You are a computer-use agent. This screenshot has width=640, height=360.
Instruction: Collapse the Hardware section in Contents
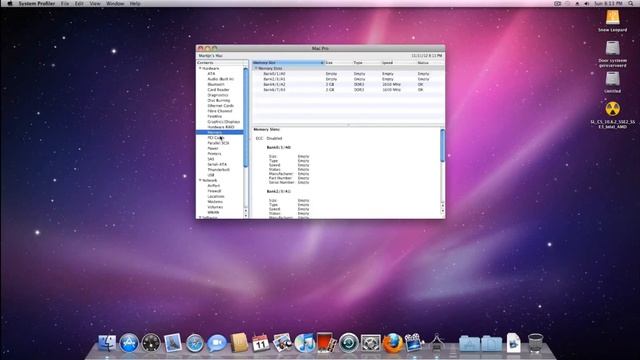(200, 68)
